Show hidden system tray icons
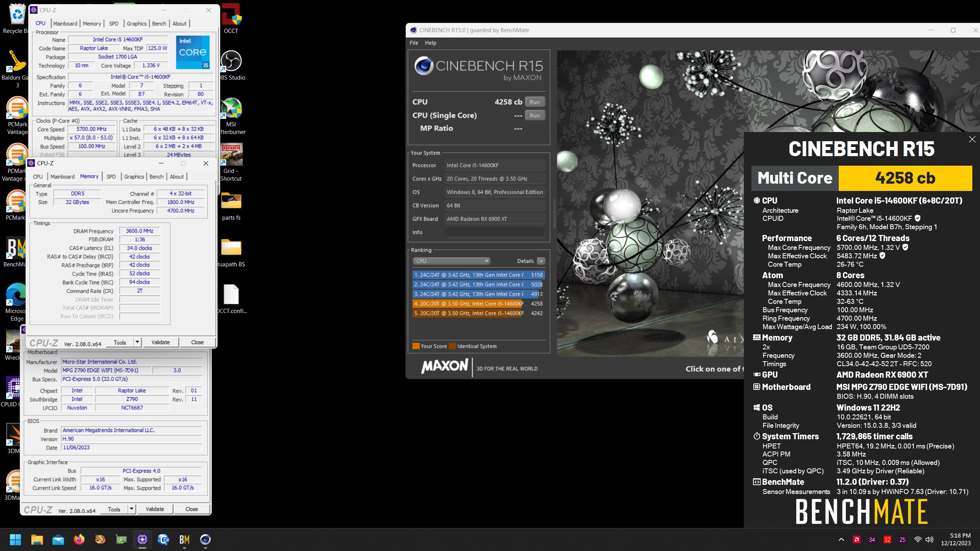The width and height of the screenshot is (980, 551). point(841,540)
